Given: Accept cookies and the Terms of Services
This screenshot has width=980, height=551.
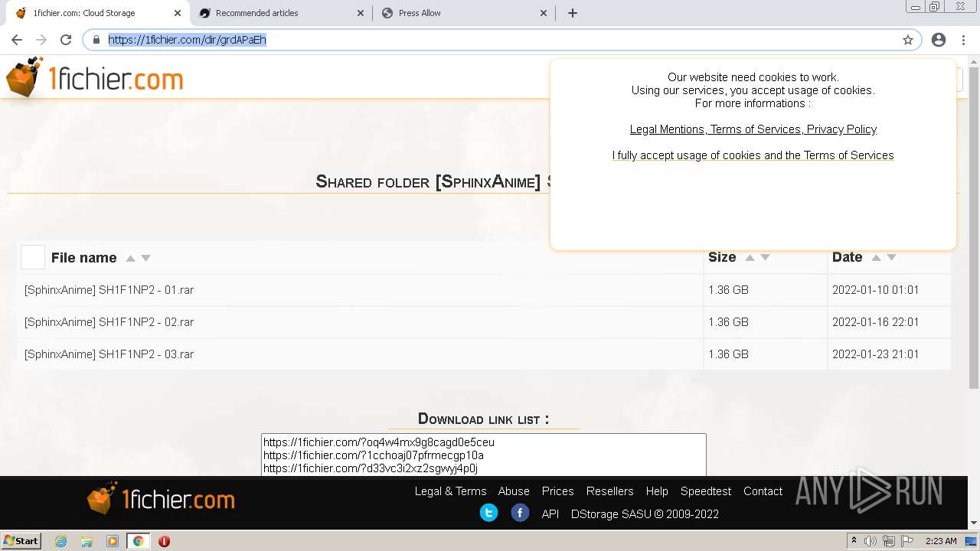Looking at the screenshot, I should [753, 155].
